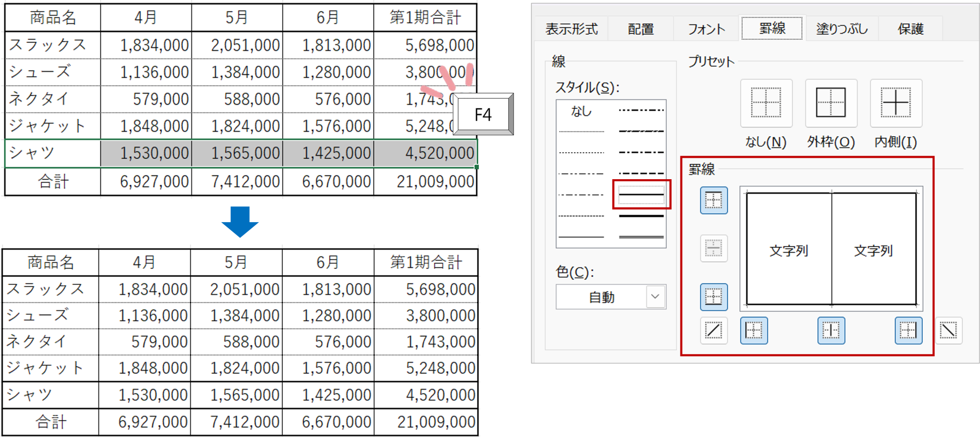Click 5,698,000 in the top table

coord(425,45)
